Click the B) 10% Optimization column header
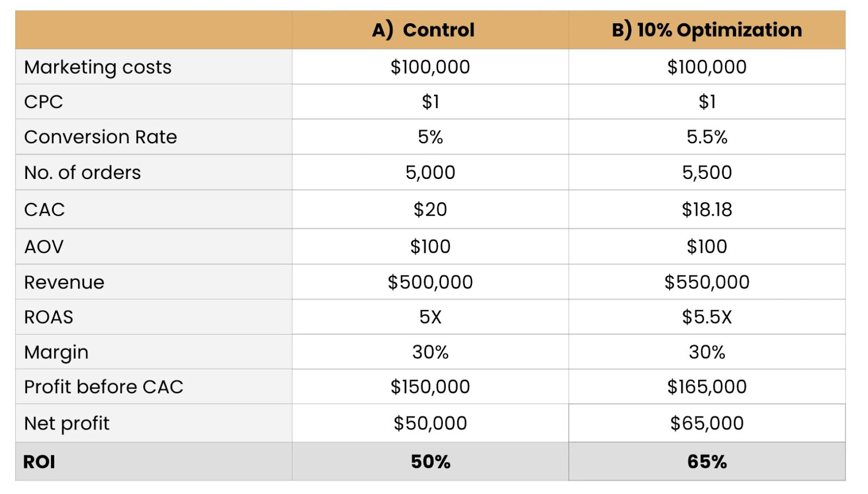 706,30
